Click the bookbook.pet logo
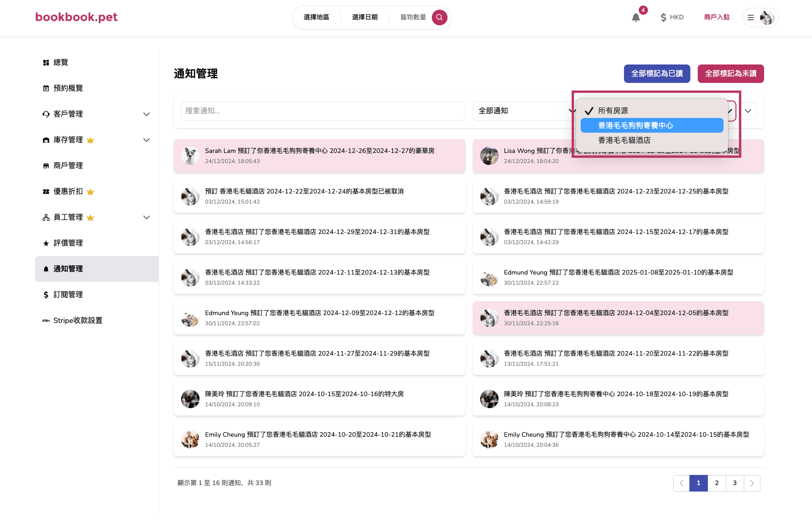Screen dimensions: 812x527 (76, 17)
